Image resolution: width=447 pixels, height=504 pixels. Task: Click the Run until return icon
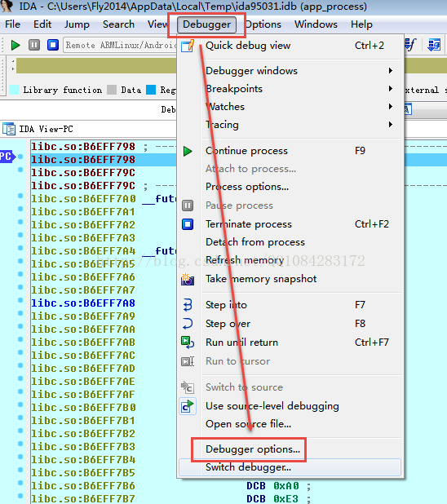[188, 343]
